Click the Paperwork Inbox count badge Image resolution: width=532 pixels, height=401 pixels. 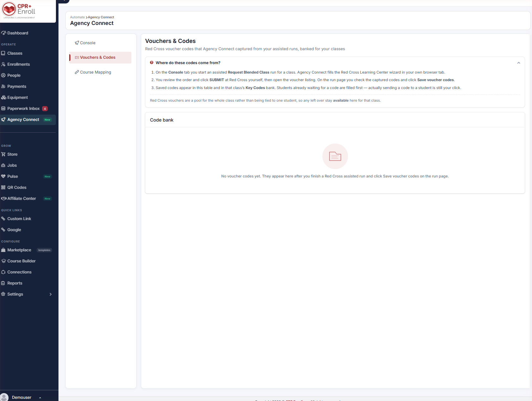[45, 109]
